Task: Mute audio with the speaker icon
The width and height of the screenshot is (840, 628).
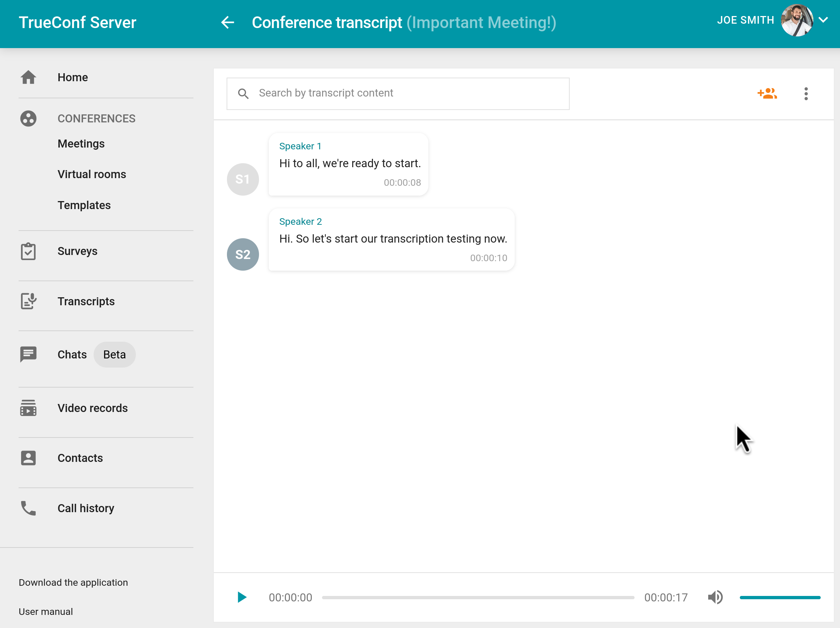Action: [x=715, y=598]
